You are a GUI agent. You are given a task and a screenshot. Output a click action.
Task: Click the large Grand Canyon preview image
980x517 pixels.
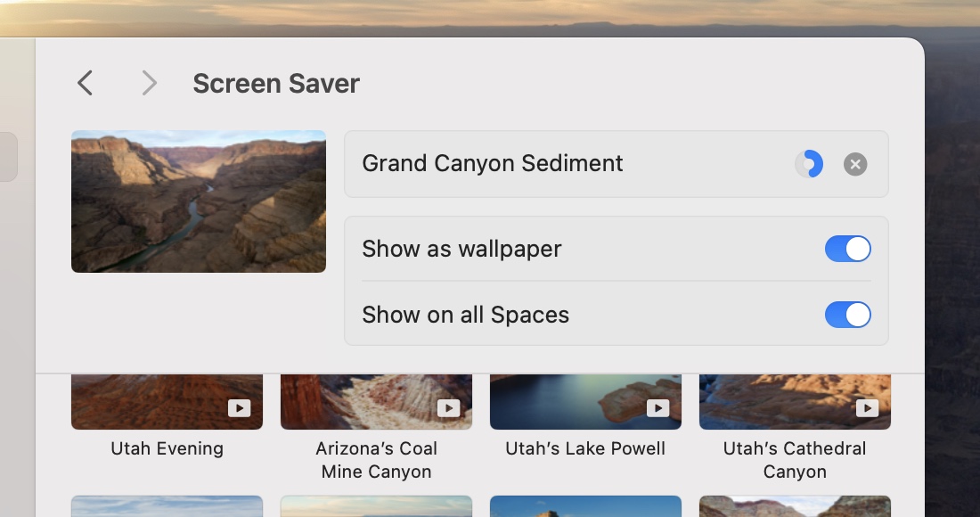199,201
